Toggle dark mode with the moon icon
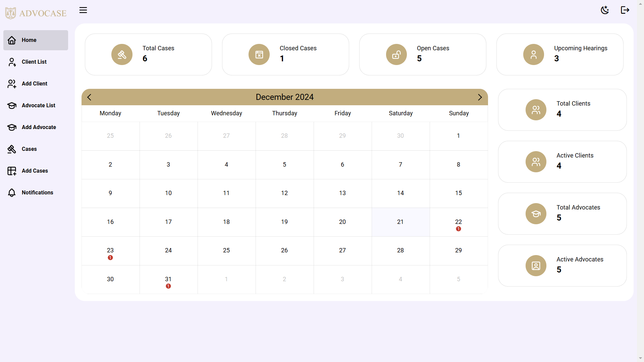This screenshot has width=644, height=362. coord(605,10)
